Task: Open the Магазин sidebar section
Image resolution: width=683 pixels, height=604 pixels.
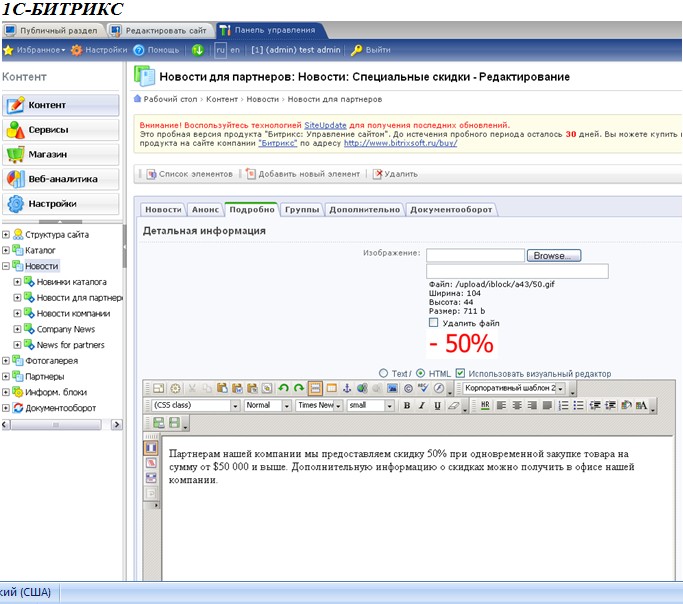Action: [61, 155]
